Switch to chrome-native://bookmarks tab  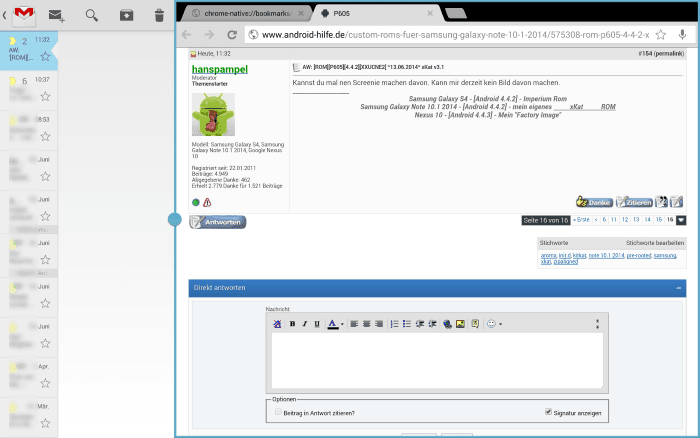(x=247, y=13)
